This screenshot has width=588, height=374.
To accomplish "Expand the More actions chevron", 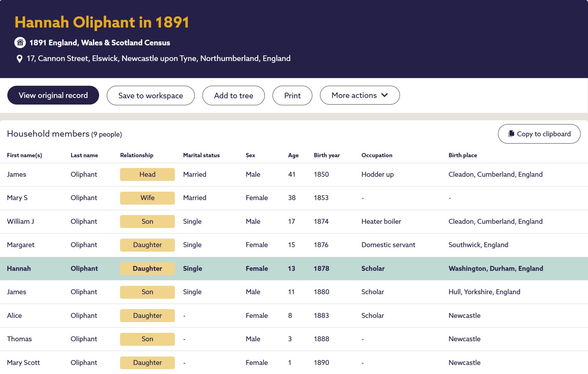I will tap(385, 95).
